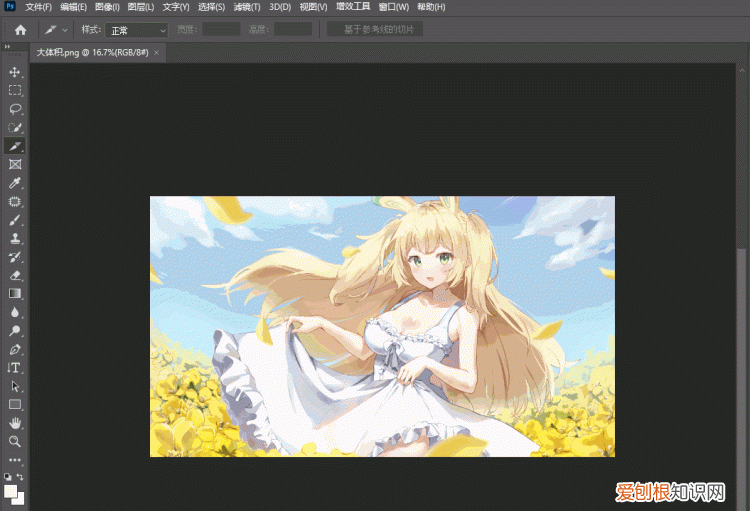Select the Lasso tool
Viewport: 750px width, 511px height.
(15, 108)
